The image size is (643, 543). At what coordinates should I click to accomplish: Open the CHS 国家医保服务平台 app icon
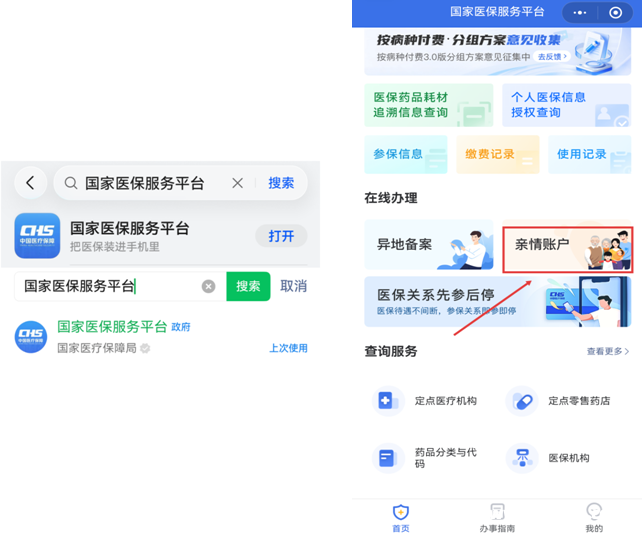[x=37, y=236]
